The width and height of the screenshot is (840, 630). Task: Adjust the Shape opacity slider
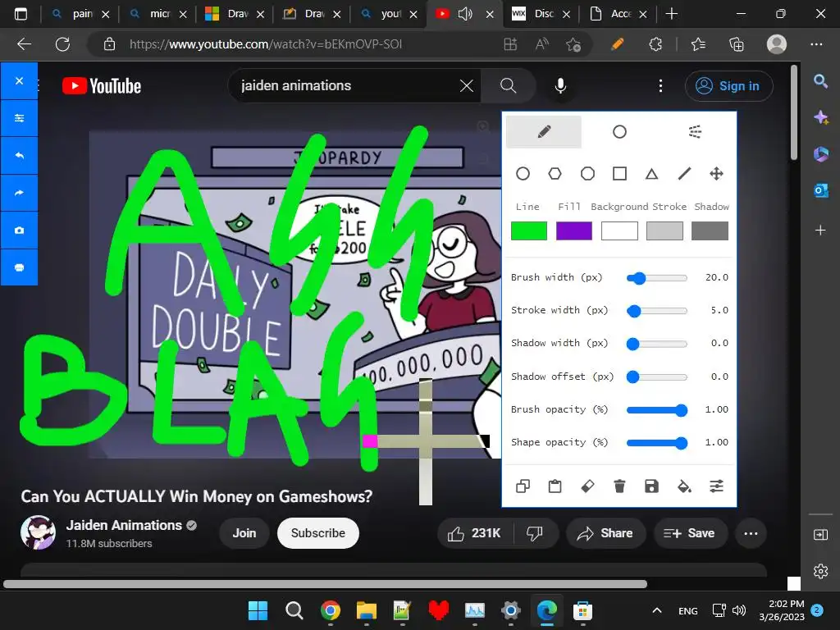pyautogui.click(x=657, y=443)
